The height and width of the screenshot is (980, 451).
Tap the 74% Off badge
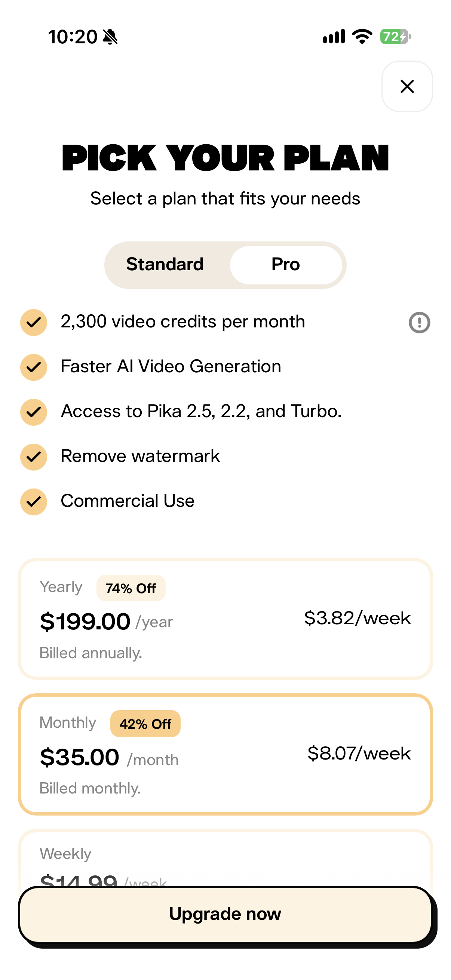(x=131, y=588)
